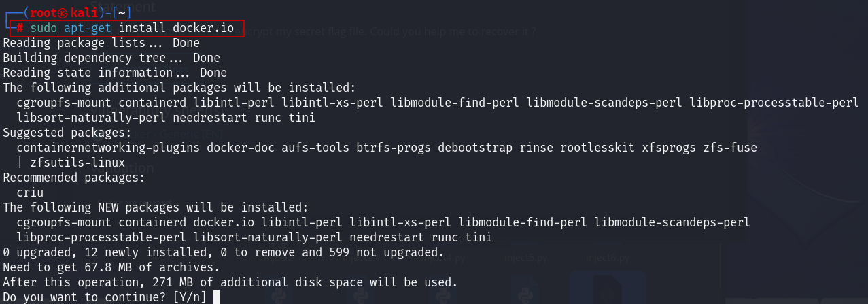Click the white terminal cursor block

click(x=218, y=297)
